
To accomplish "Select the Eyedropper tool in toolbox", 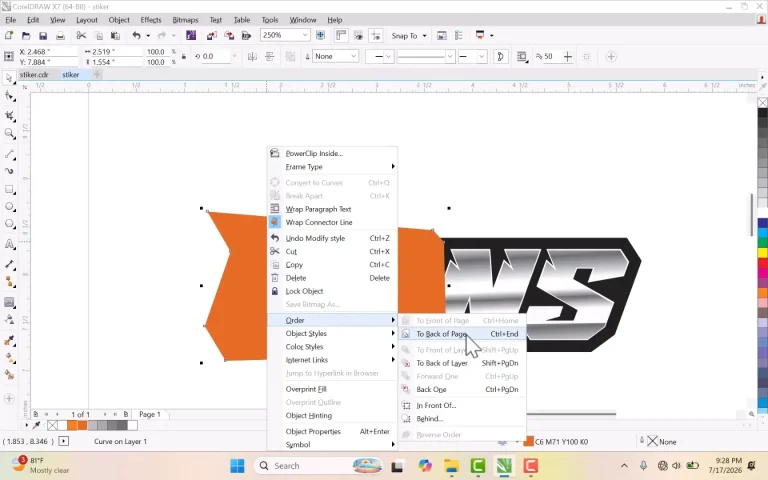I will (x=9, y=341).
